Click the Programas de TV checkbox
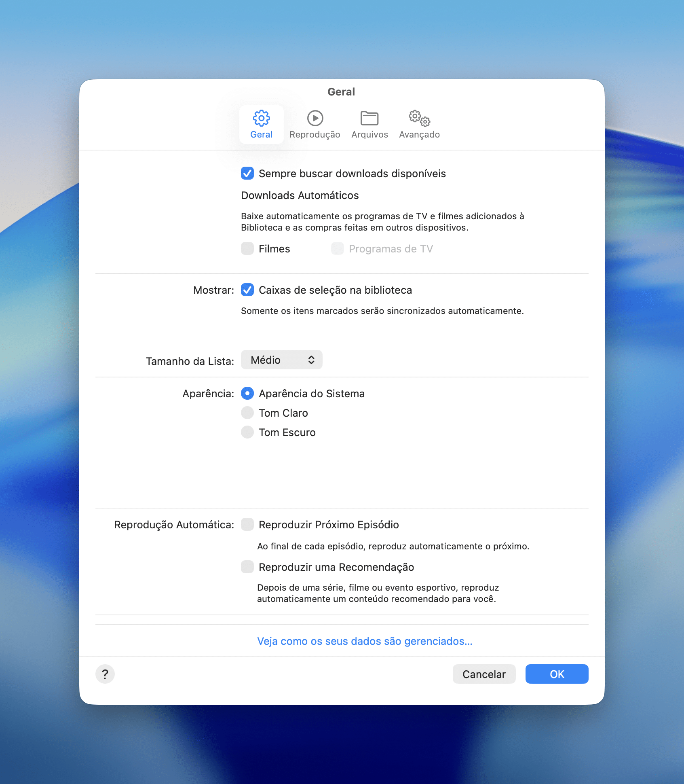684x784 pixels. (x=338, y=249)
